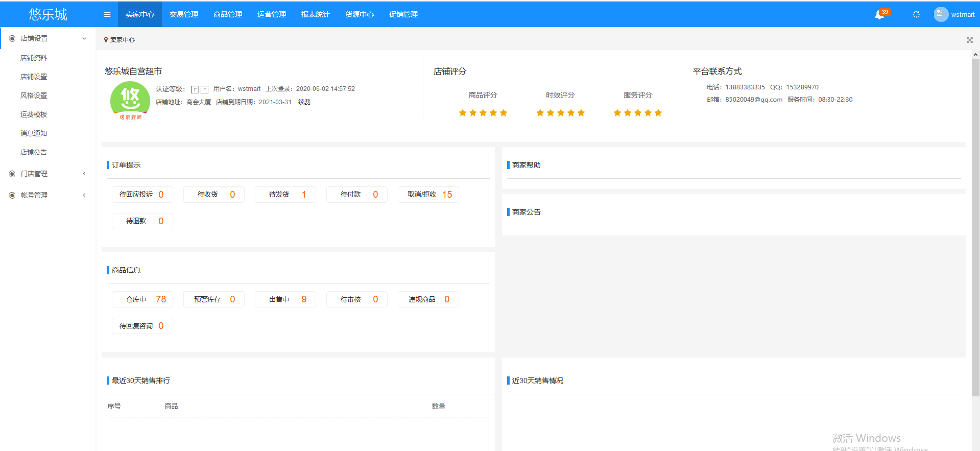
Task: Click the theme settings icon in header
Action: 916,14
